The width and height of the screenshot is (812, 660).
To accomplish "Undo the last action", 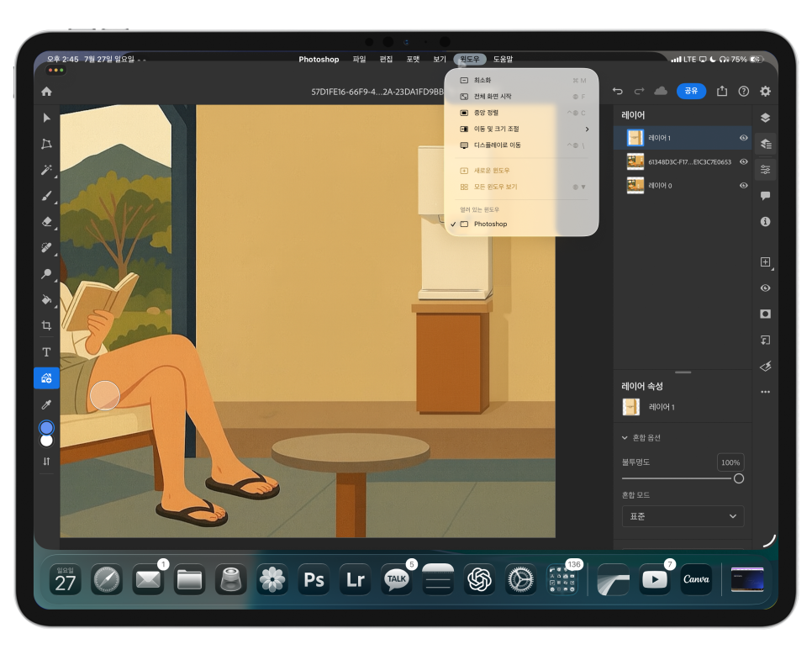I will click(x=617, y=91).
